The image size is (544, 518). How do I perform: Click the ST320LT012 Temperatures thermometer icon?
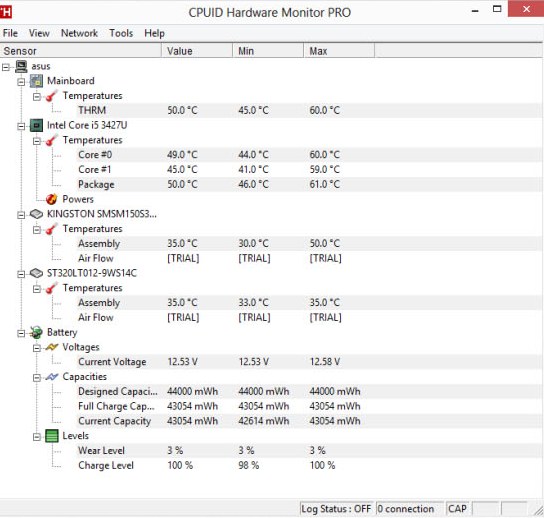click(52, 288)
